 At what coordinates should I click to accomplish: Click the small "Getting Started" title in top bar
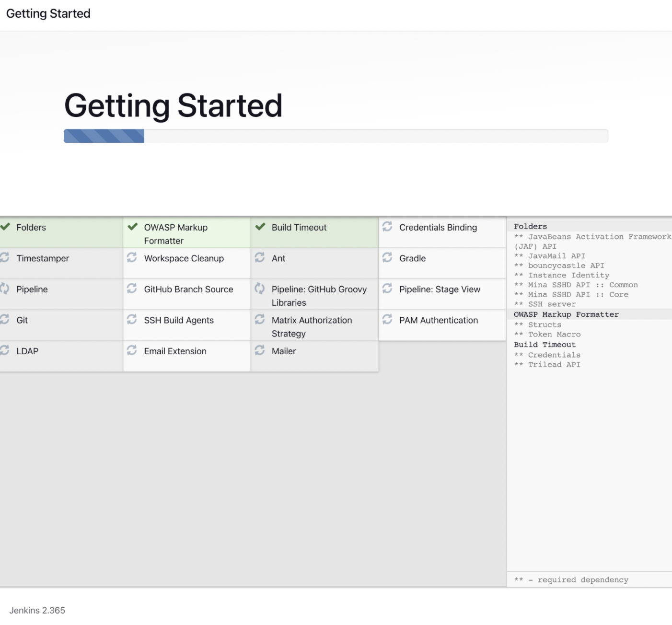click(x=48, y=13)
